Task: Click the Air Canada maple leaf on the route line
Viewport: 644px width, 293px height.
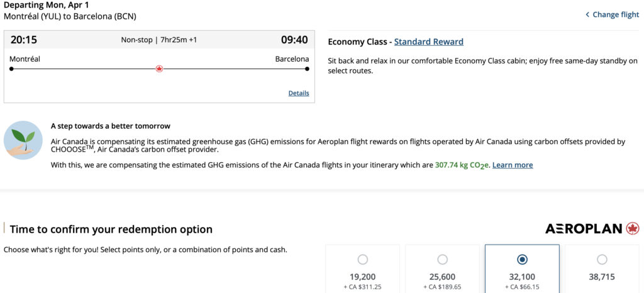Action: [x=159, y=69]
